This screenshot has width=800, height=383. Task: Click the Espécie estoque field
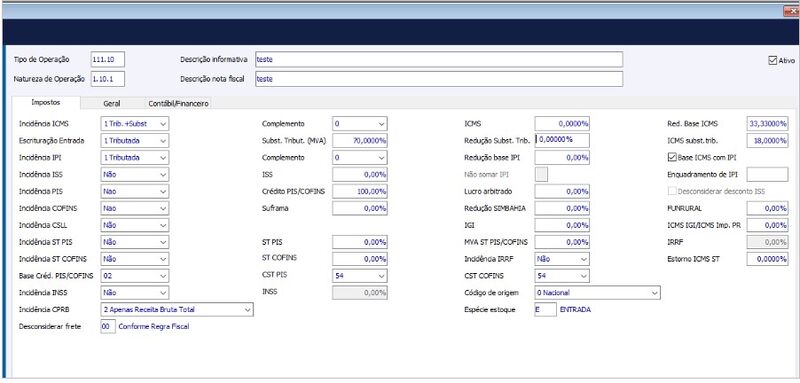(545, 310)
